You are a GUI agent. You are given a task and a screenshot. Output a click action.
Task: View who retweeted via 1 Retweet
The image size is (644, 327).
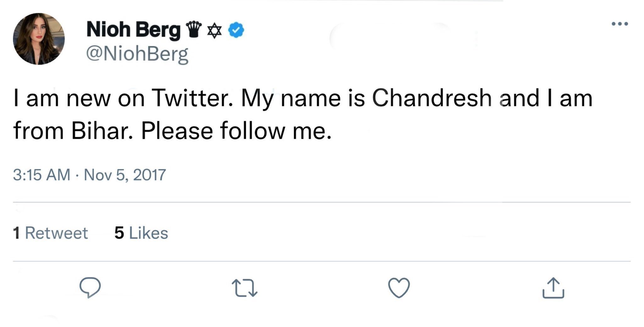point(50,233)
